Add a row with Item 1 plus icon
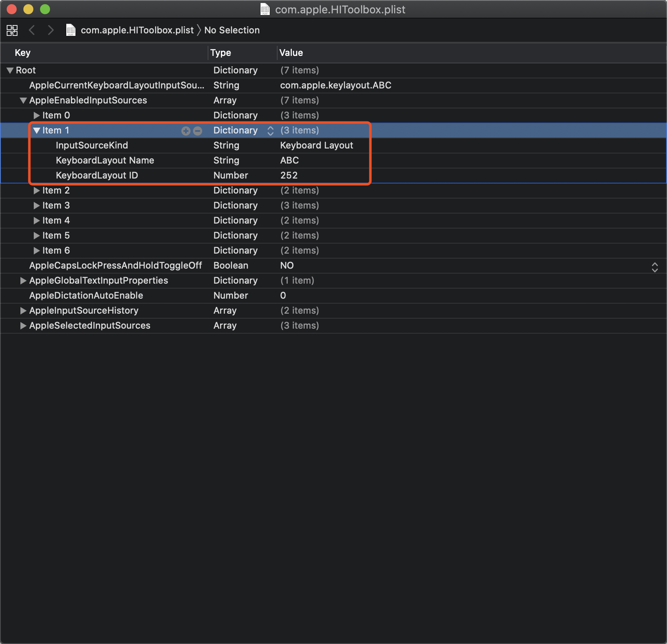The height and width of the screenshot is (644, 667). click(186, 131)
